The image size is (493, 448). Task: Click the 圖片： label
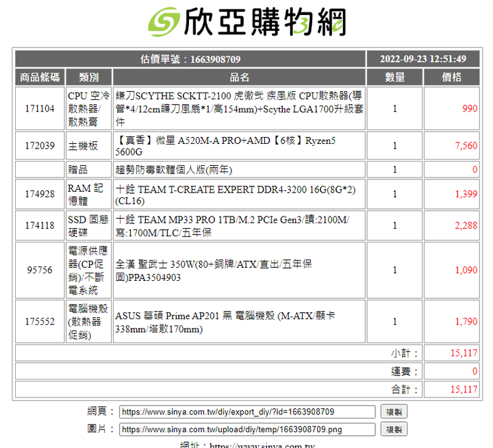(101, 429)
